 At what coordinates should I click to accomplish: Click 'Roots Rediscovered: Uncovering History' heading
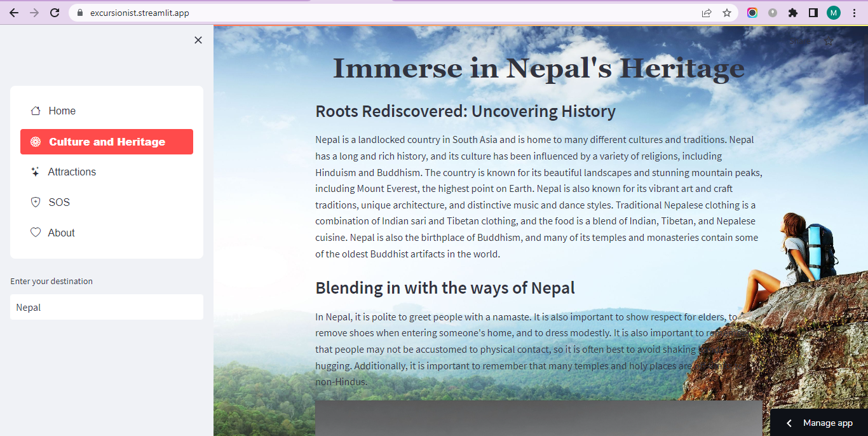tap(465, 111)
